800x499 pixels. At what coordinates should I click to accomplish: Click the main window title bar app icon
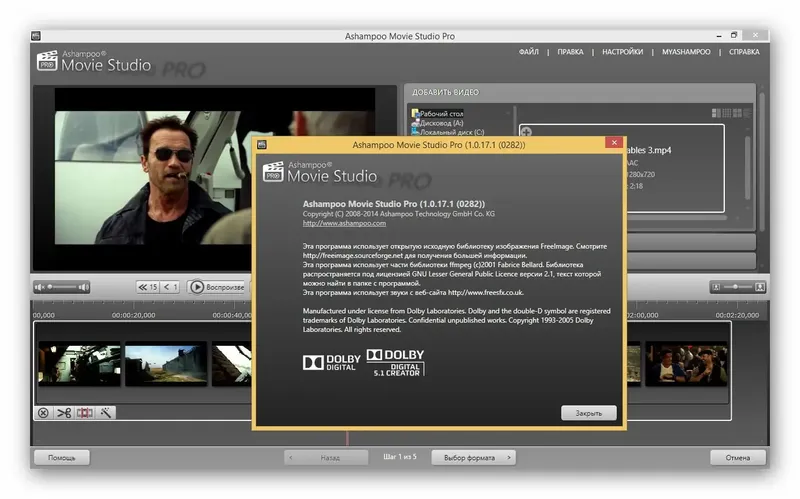coord(36,36)
